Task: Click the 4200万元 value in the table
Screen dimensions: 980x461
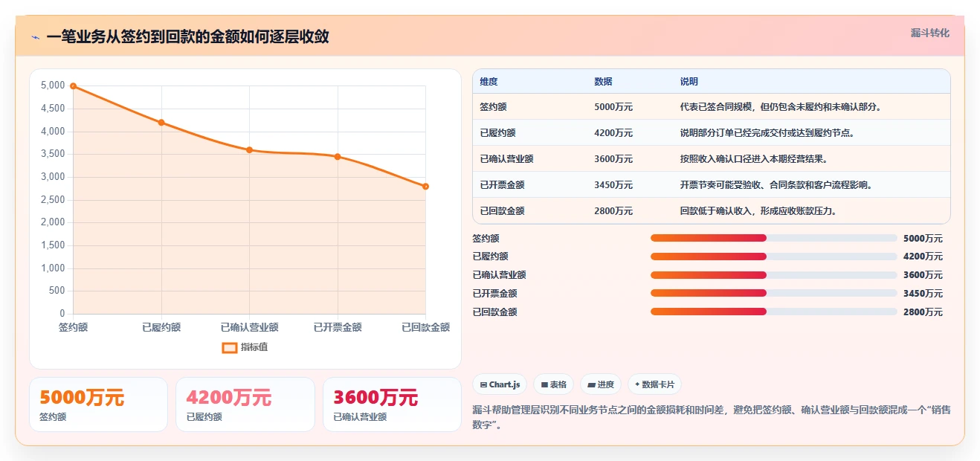Action: pos(613,133)
